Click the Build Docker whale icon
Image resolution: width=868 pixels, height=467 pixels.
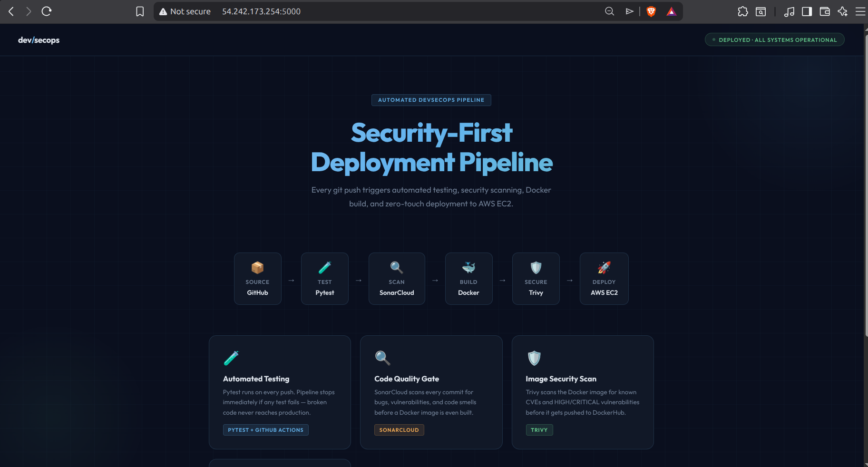coord(468,267)
